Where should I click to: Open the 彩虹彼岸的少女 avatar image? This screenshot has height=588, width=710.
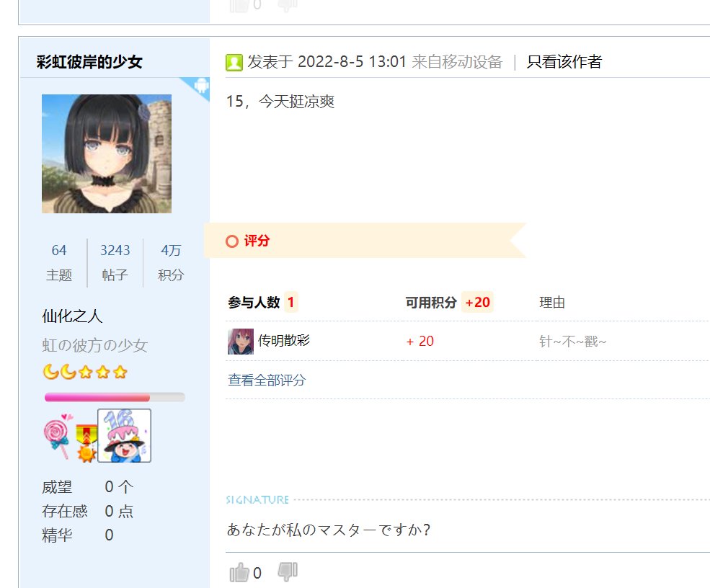(x=107, y=154)
